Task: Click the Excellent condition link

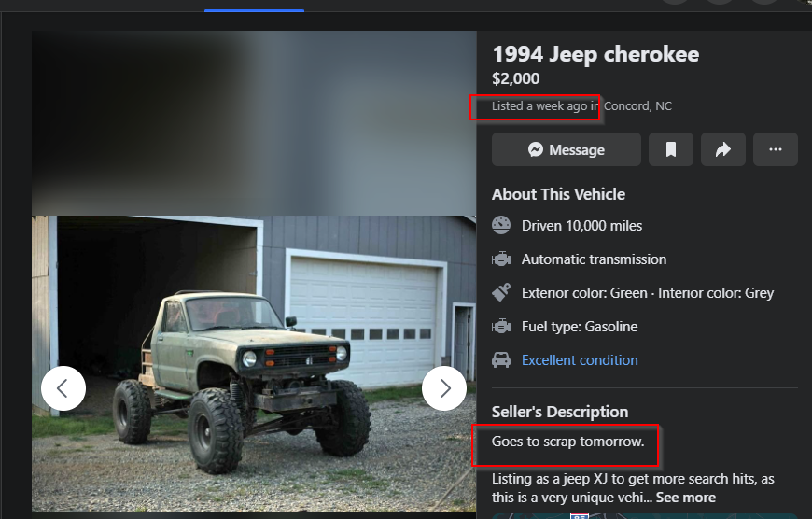Action: (580, 360)
